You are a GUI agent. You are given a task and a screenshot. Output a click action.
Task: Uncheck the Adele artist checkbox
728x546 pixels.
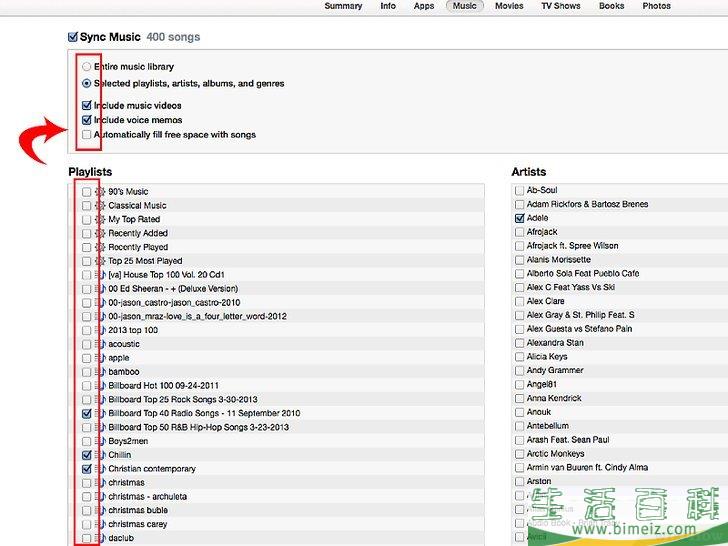[x=520, y=218]
